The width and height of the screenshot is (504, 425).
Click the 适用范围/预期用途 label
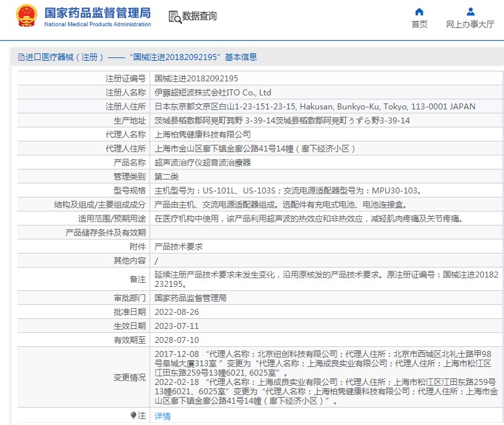pos(112,219)
